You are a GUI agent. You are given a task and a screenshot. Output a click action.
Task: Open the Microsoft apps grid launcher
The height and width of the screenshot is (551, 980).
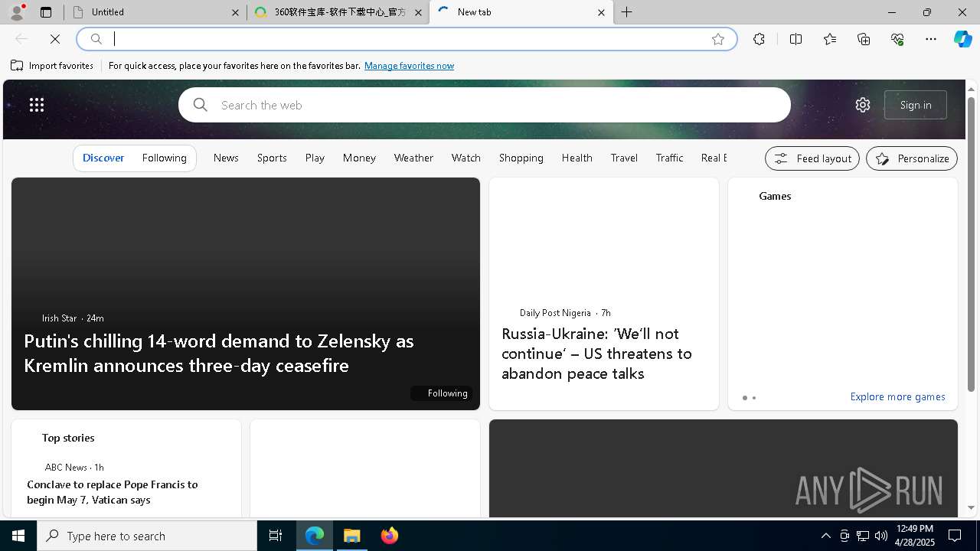coord(37,105)
